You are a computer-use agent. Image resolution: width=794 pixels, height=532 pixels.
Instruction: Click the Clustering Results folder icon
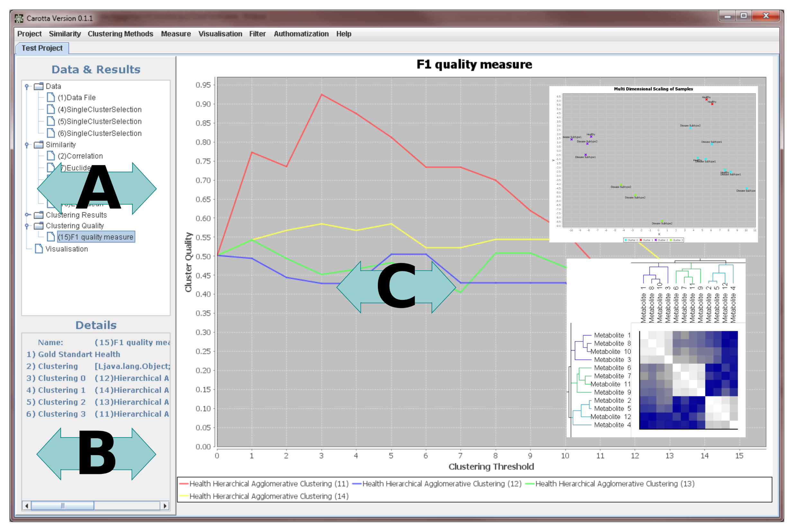tap(39, 215)
